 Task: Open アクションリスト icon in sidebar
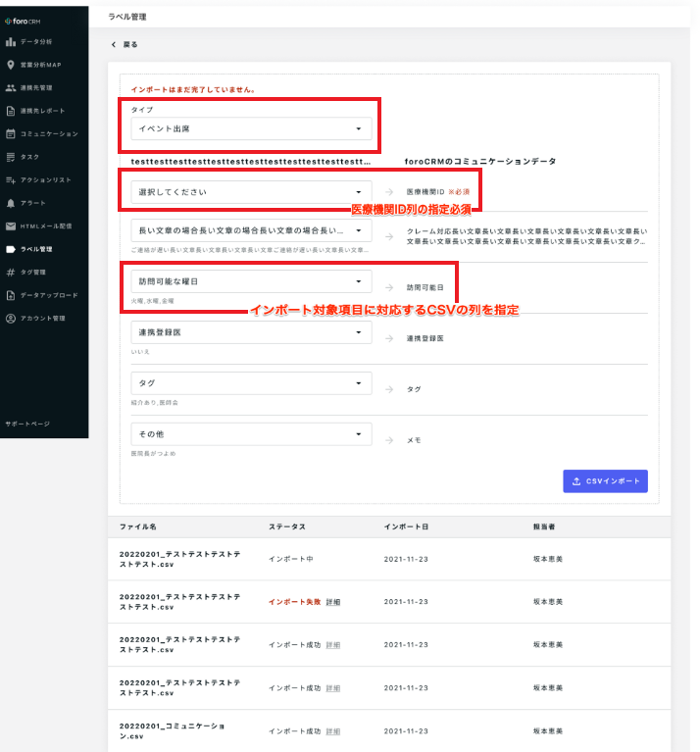11,179
